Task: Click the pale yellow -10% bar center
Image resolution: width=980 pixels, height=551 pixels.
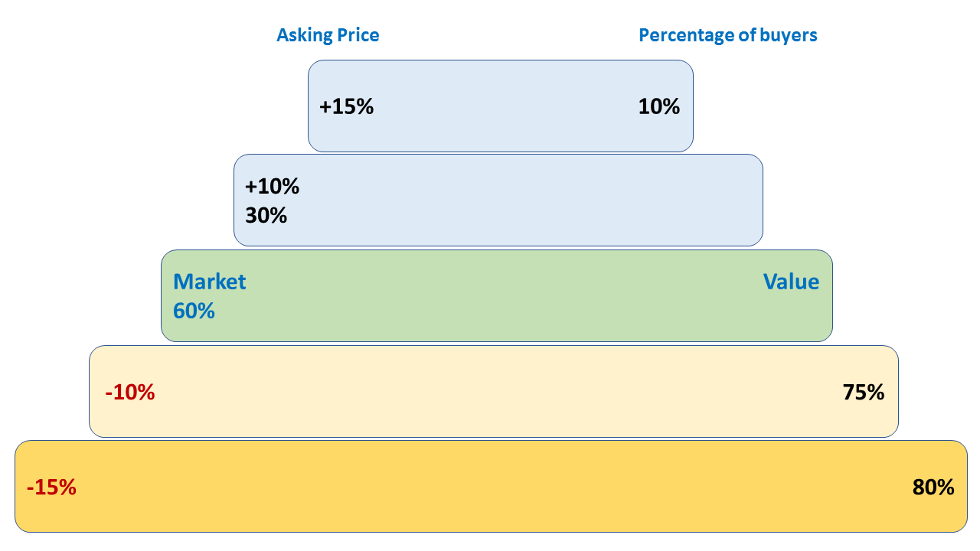Action: tap(494, 391)
